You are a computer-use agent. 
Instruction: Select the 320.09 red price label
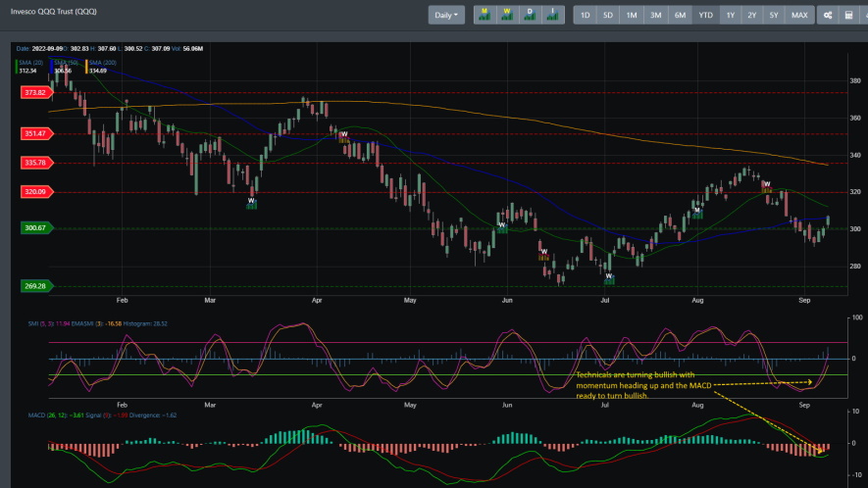(36, 192)
